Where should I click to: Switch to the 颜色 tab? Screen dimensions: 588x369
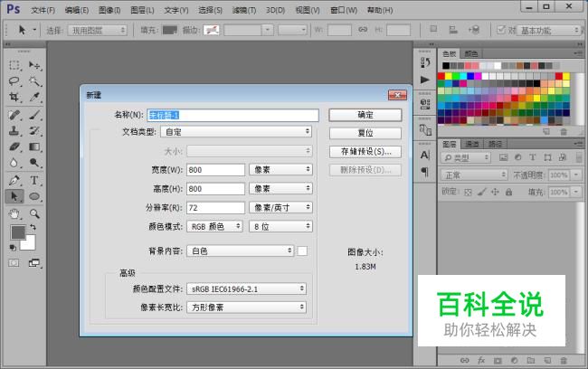[x=471, y=53]
